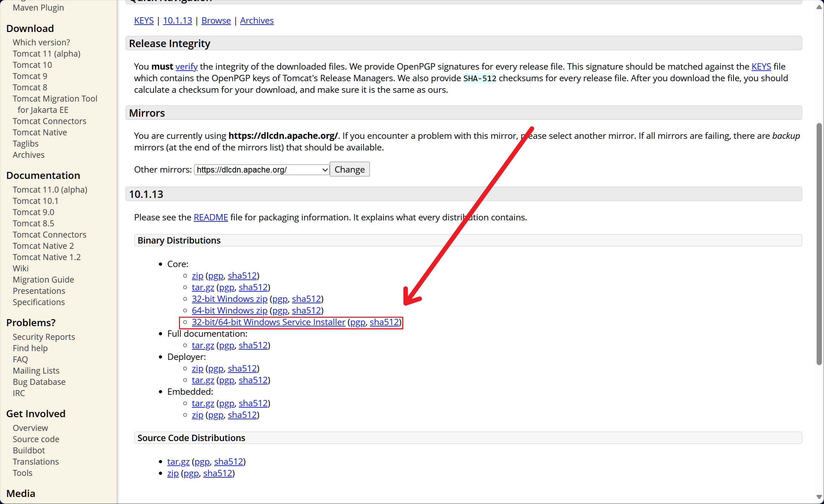This screenshot has height=504, width=824.
Task: Download the Windows Service Installer
Action: click(x=268, y=322)
